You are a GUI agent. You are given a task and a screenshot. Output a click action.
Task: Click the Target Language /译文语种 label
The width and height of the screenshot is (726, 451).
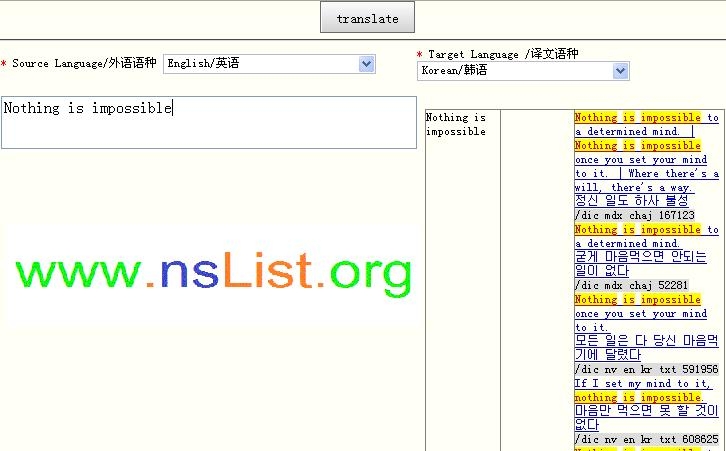coord(503,54)
